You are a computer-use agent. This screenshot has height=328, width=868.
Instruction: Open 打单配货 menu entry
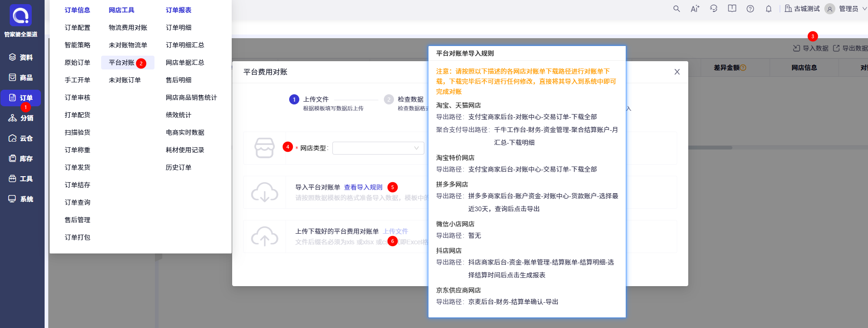click(x=78, y=115)
